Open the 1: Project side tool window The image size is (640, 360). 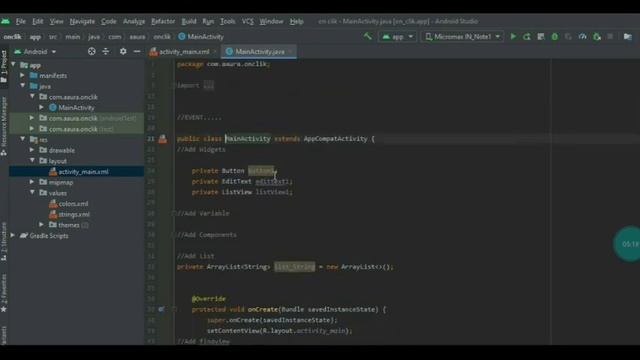tap(4, 67)
